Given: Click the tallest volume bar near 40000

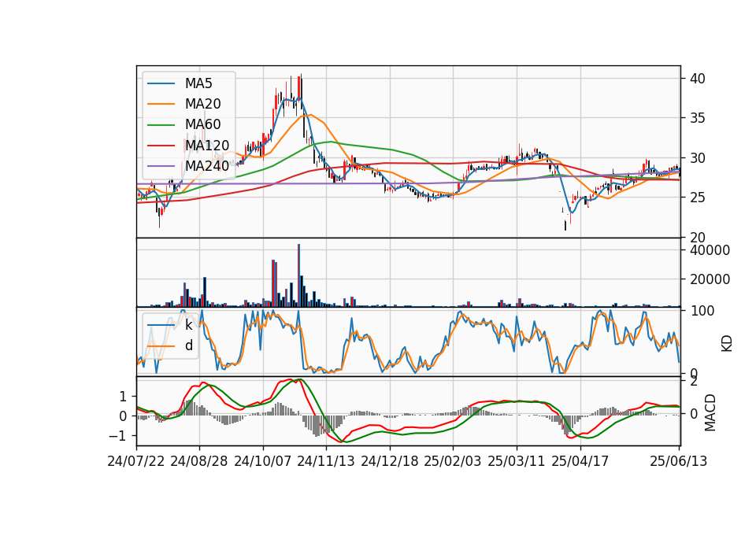Looking at the screenshot, I should pos(298,275).
